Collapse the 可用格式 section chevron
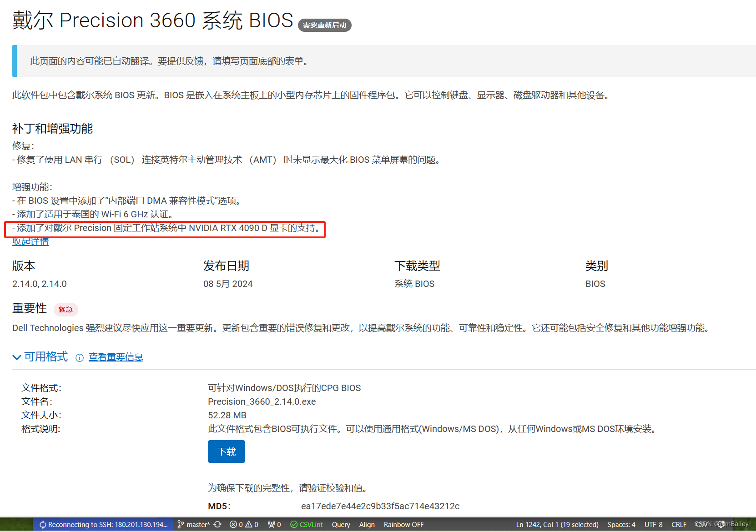 [x=17, y=357]
